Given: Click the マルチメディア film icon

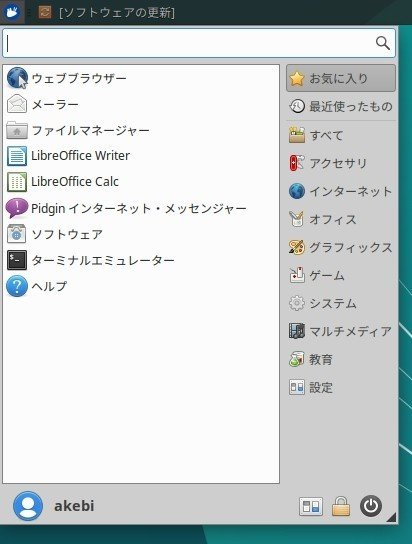Looking at the screenshot, I should click(x=297, y=331).
